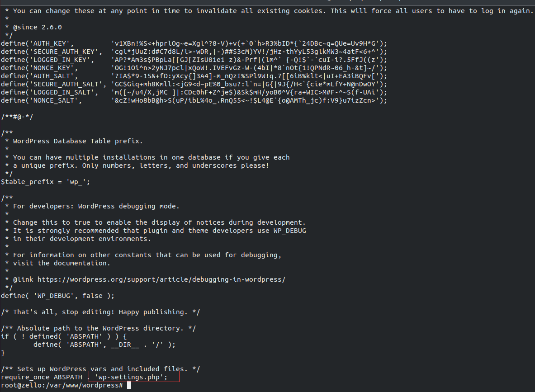535x392 pixels.
Task: Click the '@since 2.6.0' comment line
Action: click(38, 27)
